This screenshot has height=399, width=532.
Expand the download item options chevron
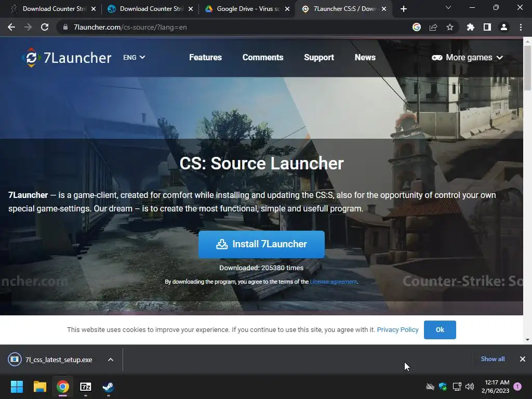coord(111,360)
